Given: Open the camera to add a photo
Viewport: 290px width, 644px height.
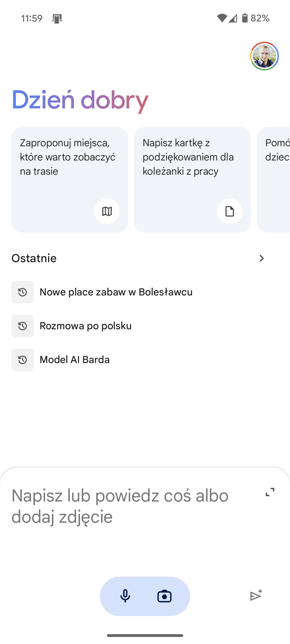Looking at the screenshot, I should (x=164, y=596).
